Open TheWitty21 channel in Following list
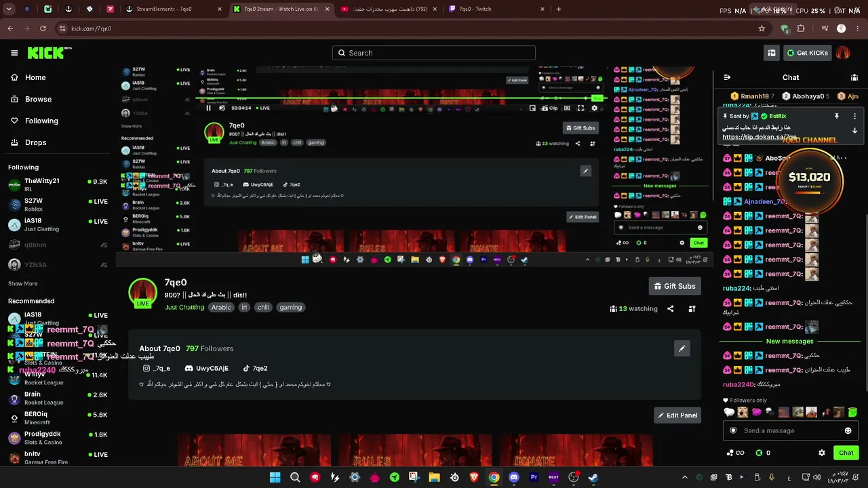This screenshot has width=868, height=488. coord(58,184)
